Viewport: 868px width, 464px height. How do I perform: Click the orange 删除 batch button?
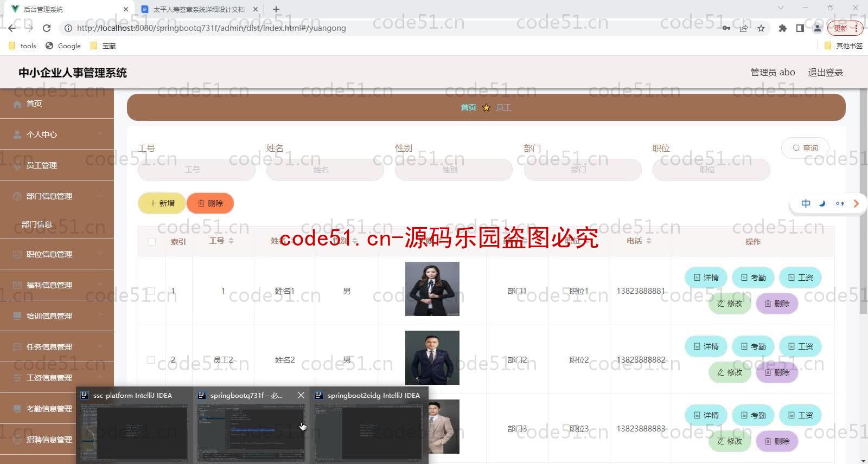pos(210,203)
